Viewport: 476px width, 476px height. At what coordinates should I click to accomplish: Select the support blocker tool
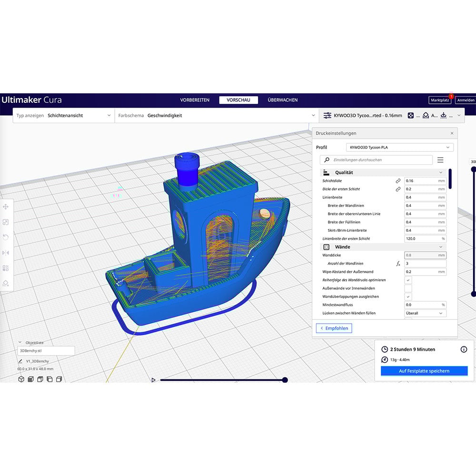click(5, 283)
